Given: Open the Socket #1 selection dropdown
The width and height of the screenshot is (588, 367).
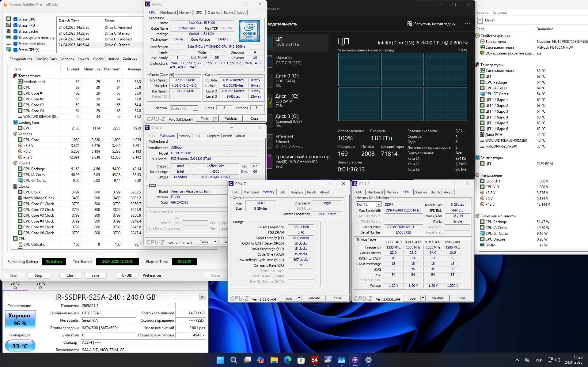Looking at the screenshot, I should pyautogui.click(x=195, y=108).
